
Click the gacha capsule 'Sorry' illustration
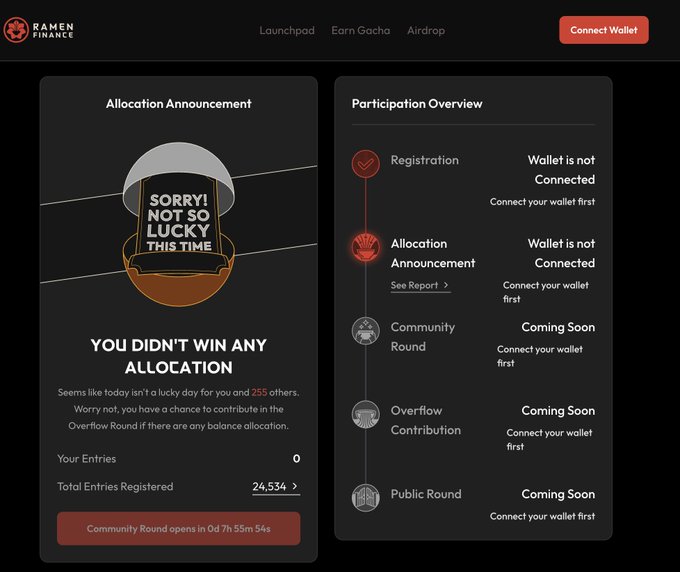click(179, 224)
